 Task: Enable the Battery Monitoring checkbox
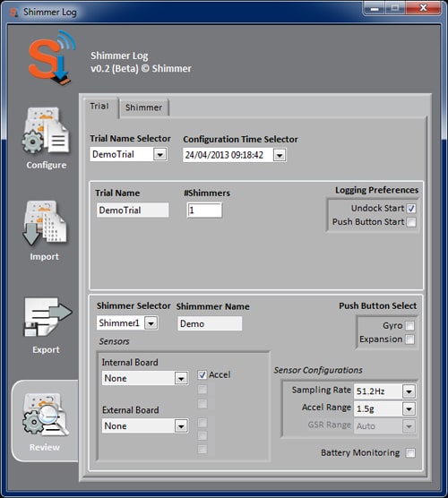tap(410, 453)
